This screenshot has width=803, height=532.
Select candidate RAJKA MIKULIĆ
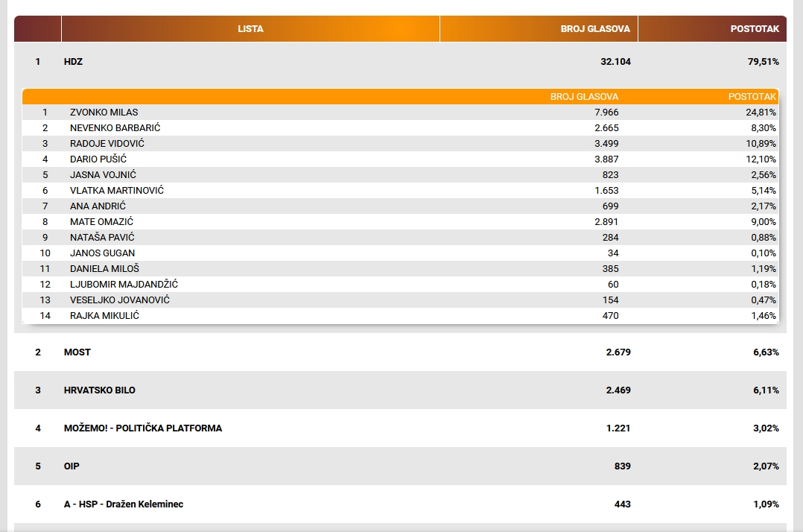click(x=400, y=315)
